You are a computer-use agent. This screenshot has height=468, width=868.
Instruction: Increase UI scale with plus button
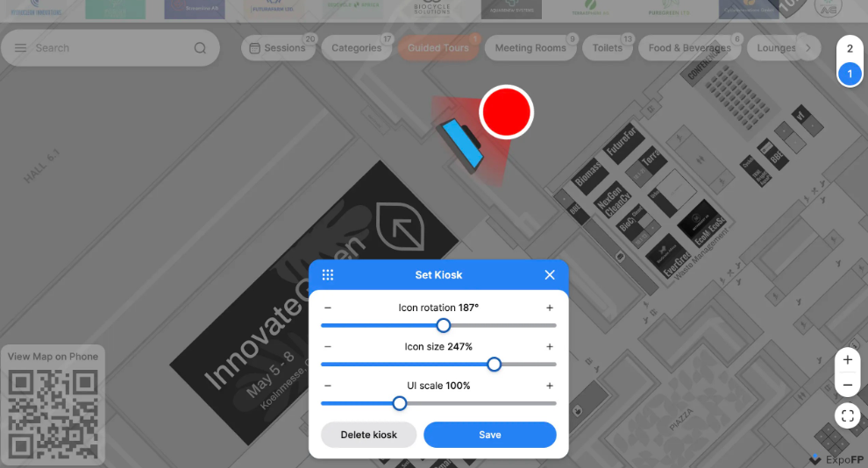click(550, 386)
